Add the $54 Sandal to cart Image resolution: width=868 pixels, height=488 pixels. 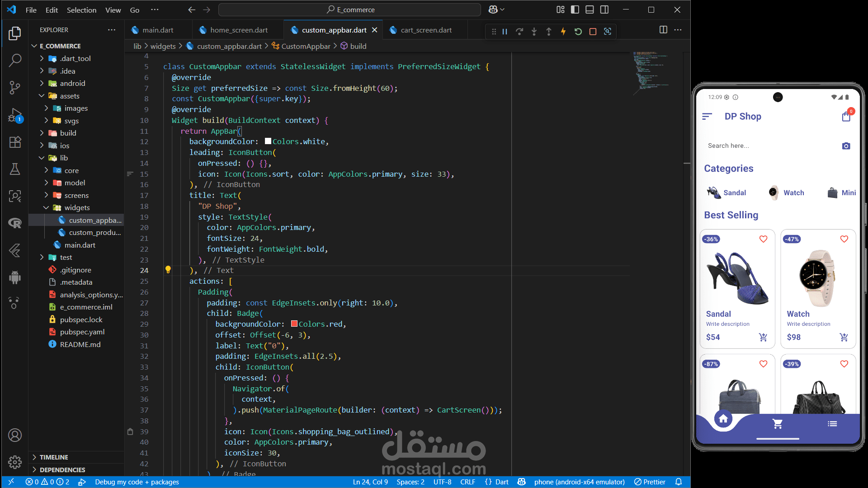[763, 337]
